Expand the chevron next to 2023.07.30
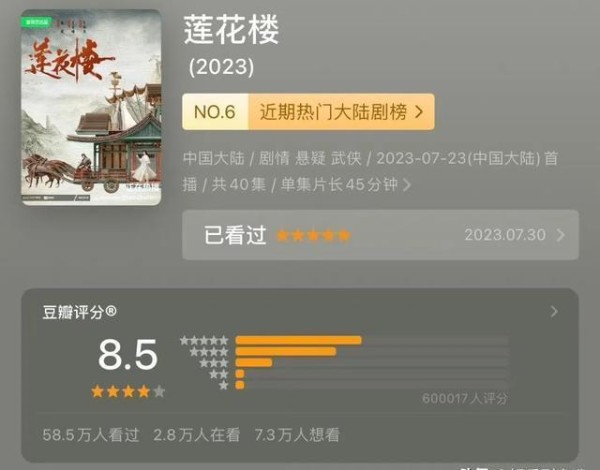Image resolution: width=600 pixels, height=470 pixels. pyautogui.click(x=561, y=235)
